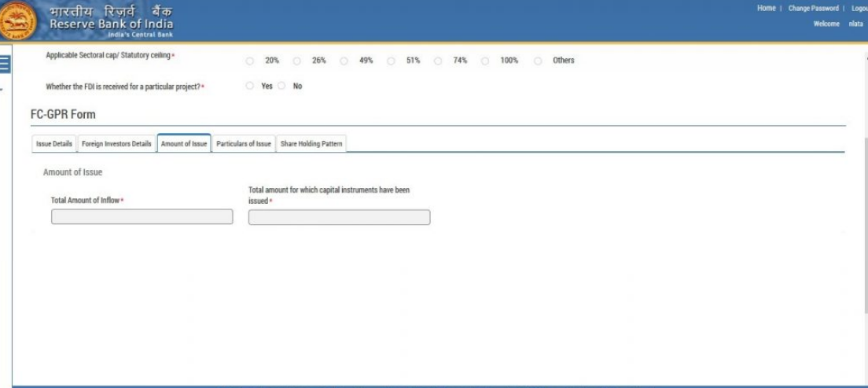868x388 pixels.
Task: Select the 26% sectoral cap option
Action: 296,61
